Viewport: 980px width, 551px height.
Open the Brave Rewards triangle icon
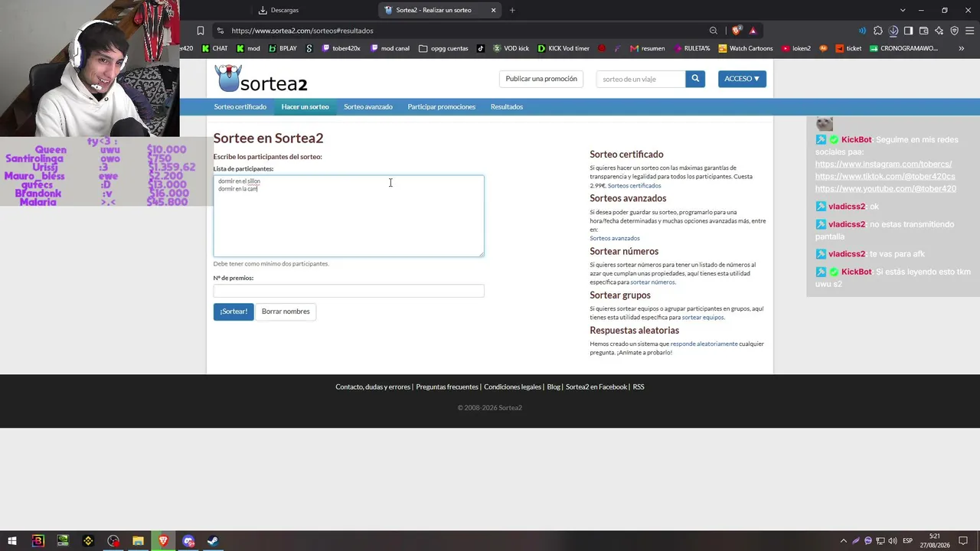[x=753, y=31]
